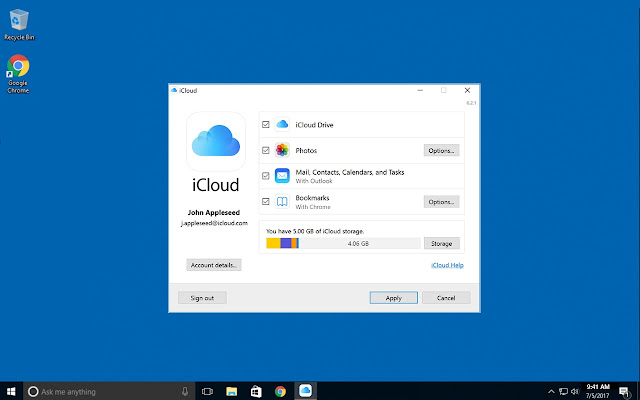This screenshot has height=400, width=640.
Task: Disable the Bookmarks checkbox
Action: [x=266, y=202]
